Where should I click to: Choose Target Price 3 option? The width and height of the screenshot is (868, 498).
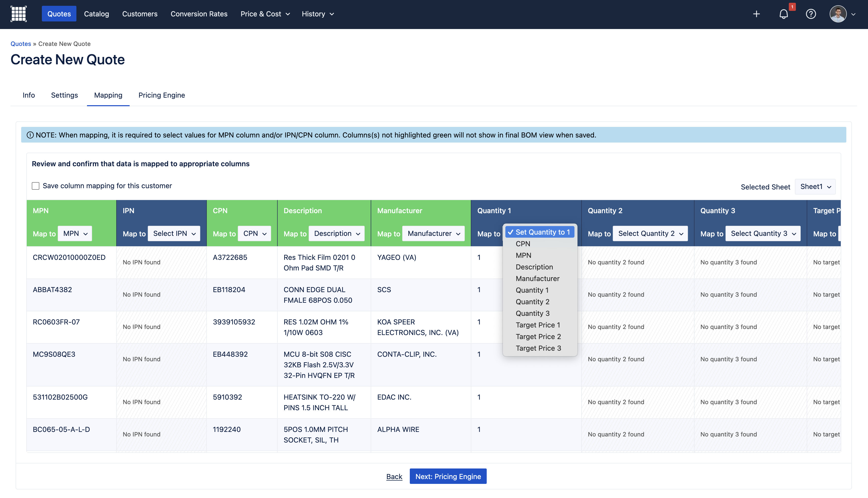(540, 349)
